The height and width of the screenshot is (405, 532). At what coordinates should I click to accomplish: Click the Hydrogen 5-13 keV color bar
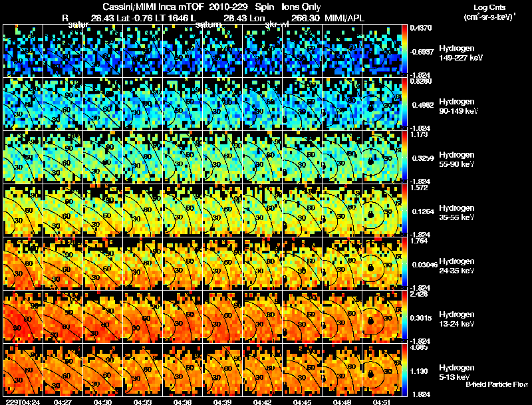pyautogui.click(x=404, y=370)
